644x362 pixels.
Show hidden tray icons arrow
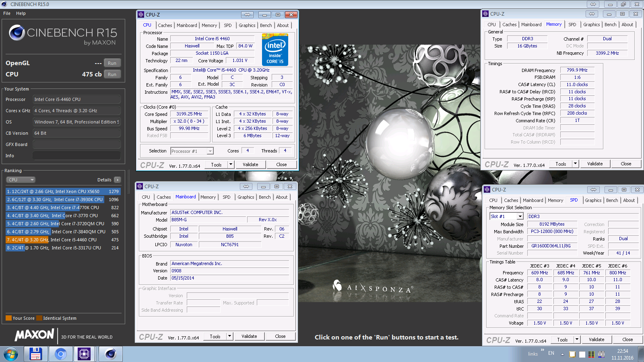pyautogui.click(x=562, y=354)
